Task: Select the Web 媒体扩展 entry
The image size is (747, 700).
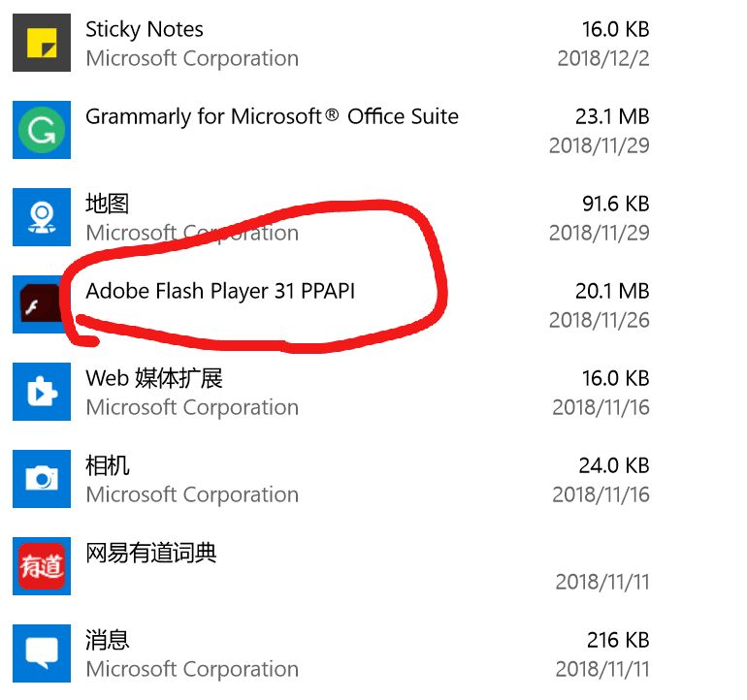Action: (x=153, y=379)
